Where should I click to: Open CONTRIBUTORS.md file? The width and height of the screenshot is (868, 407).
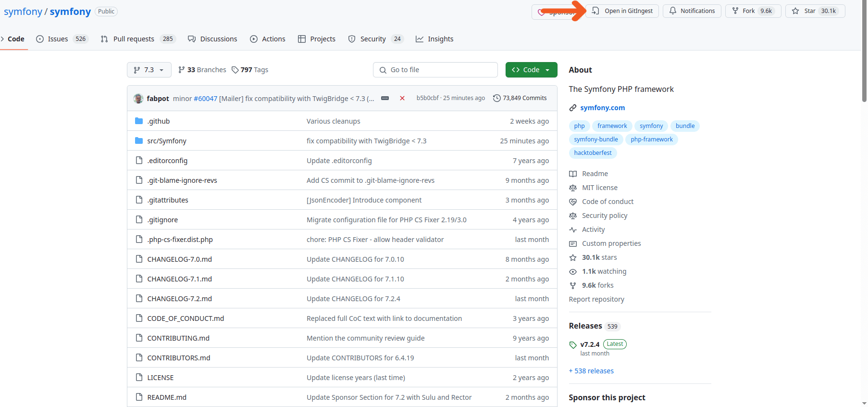pyautogui.click(x=179, y=358)
